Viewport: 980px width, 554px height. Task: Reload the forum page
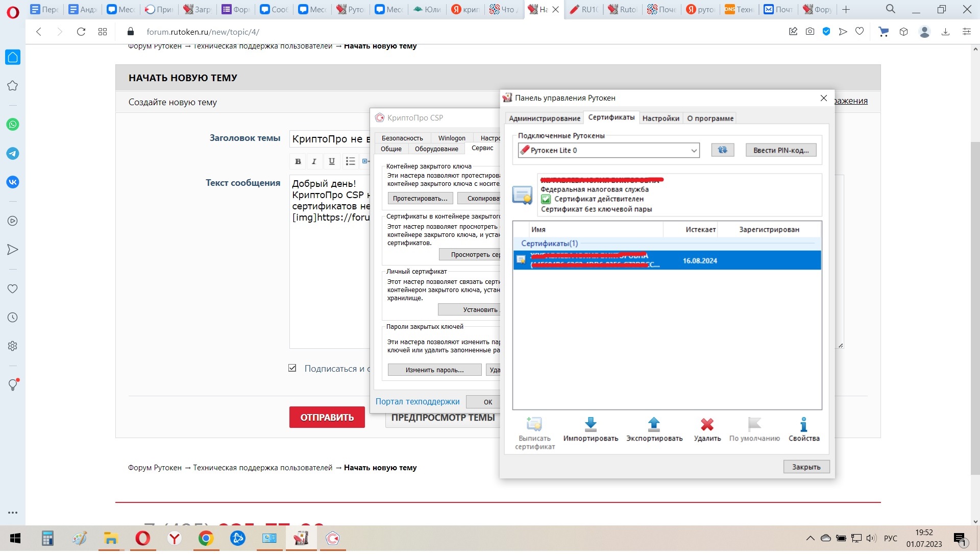[x=81, y=32]
